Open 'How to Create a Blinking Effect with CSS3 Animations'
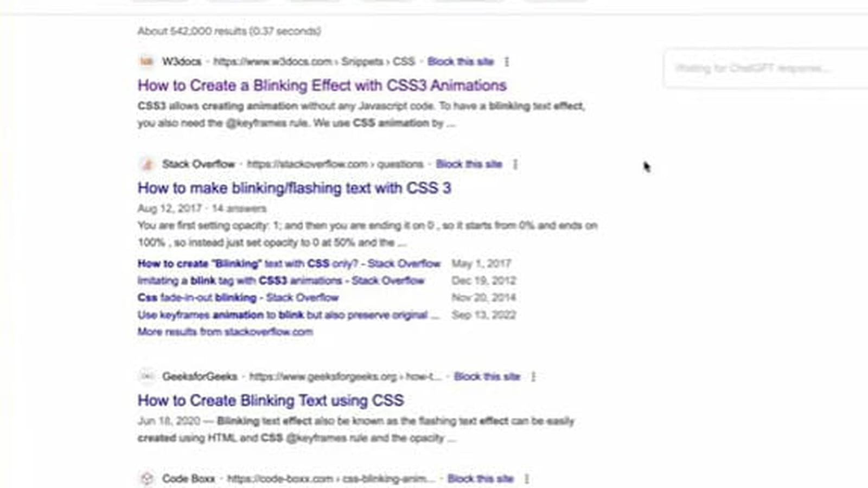 tap(322, 85)
